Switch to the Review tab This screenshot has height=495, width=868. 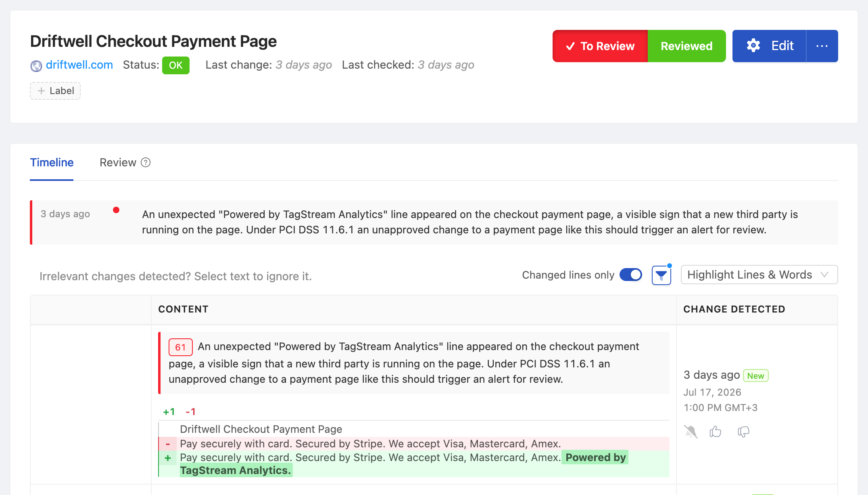(x=118, y=162)
